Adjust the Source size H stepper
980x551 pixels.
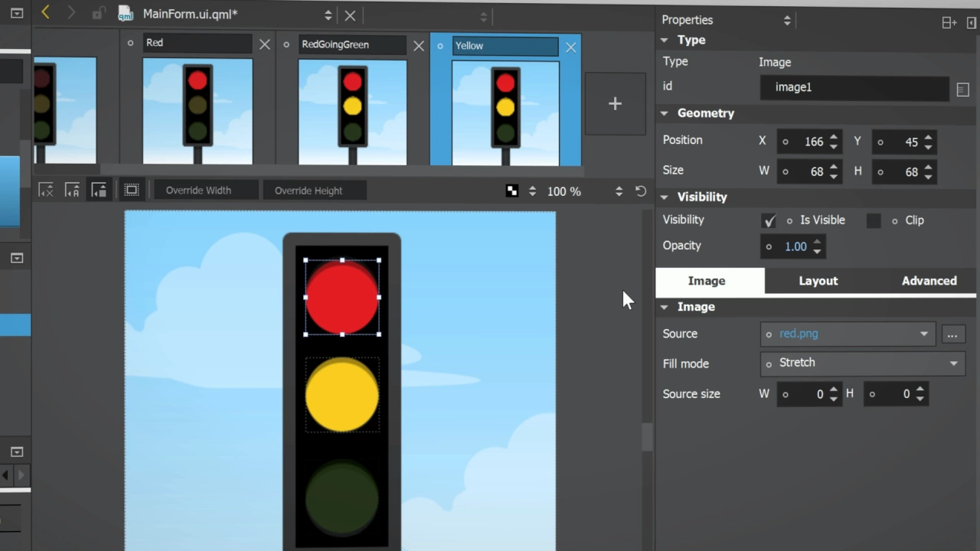click(920, 394)
